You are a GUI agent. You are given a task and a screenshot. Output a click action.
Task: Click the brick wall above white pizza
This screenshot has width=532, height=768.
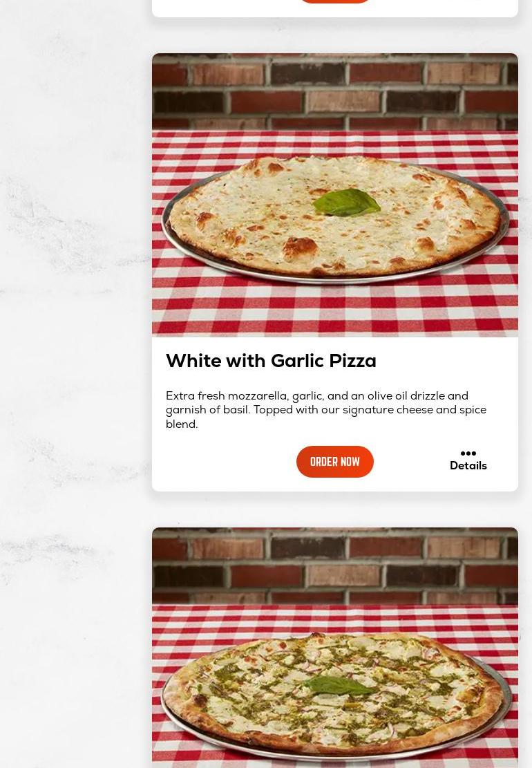point(335,91)
